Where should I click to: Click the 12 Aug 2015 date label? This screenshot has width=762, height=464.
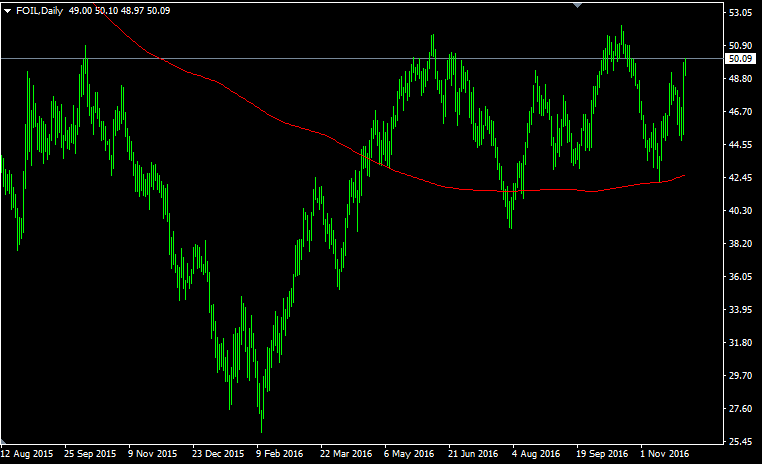pos(27,454)
